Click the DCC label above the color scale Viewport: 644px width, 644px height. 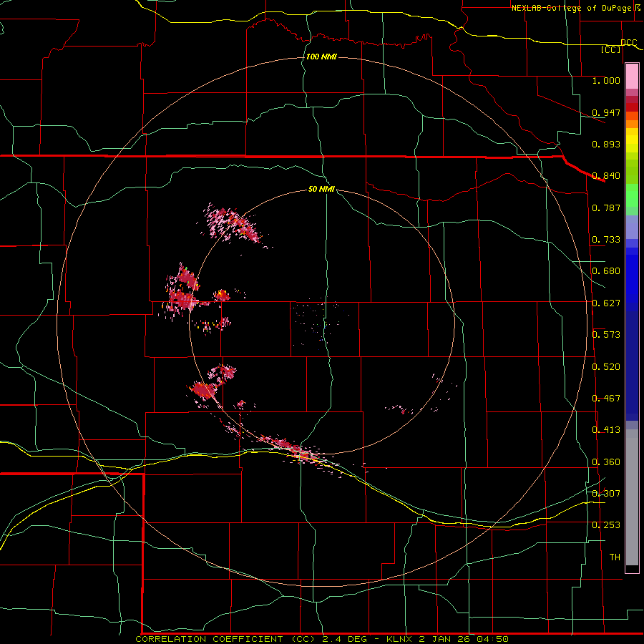click(628, 42)
